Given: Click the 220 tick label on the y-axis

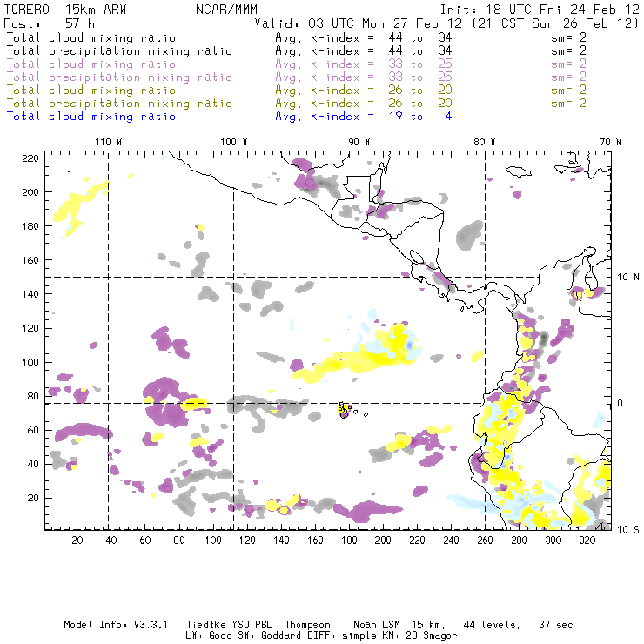Looking at the screenshot, I should 30,158.
